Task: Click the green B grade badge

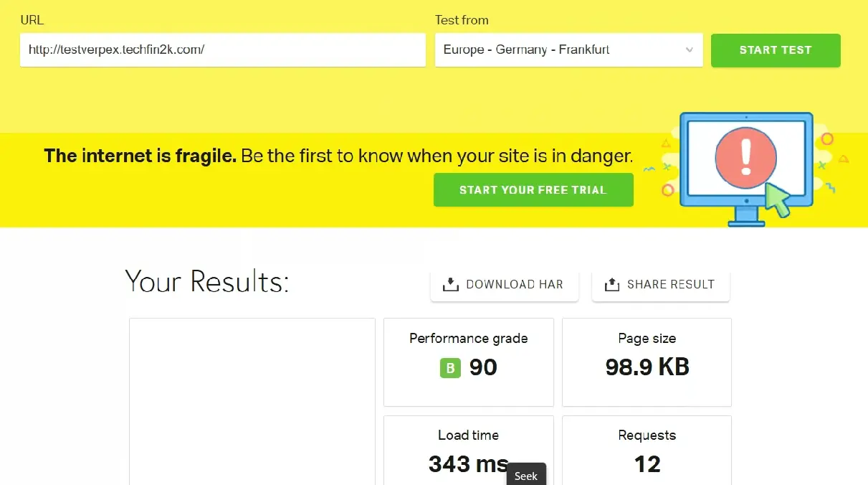Action: (450, 368)
